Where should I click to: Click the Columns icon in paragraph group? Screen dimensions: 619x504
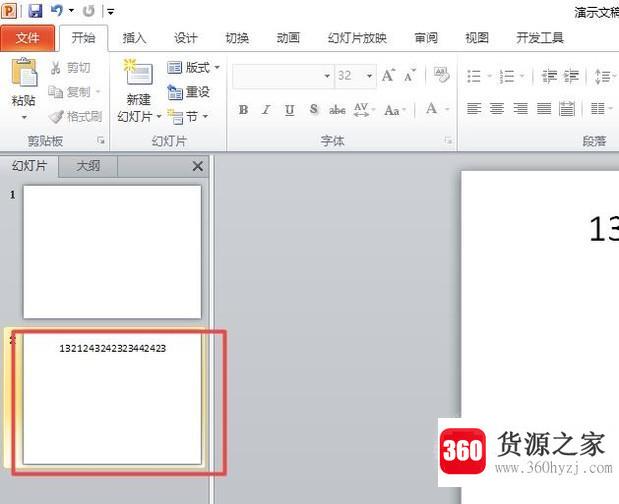(x=597, y=108)
